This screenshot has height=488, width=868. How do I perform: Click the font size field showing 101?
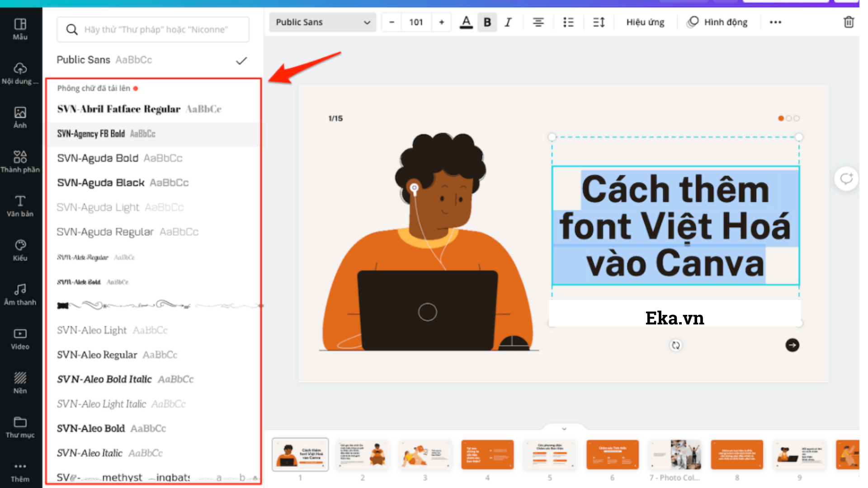coord(416,22)
